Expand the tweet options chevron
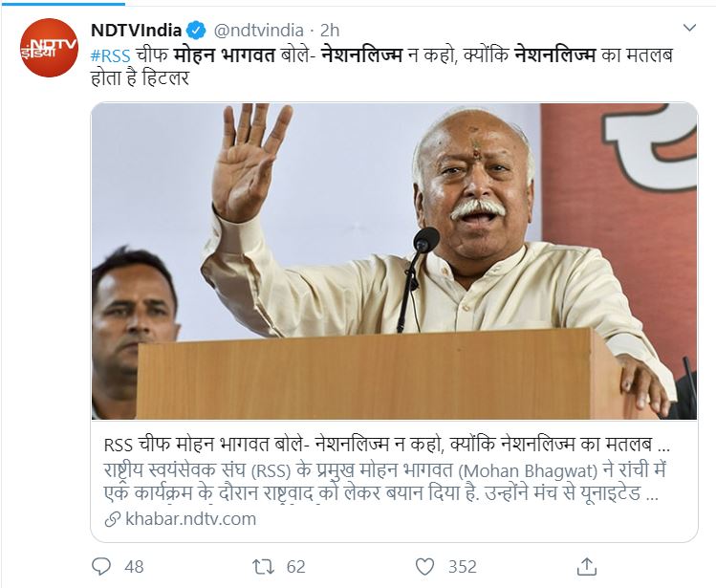Screen dimensions: 716x588 click(x=689, y=28)
